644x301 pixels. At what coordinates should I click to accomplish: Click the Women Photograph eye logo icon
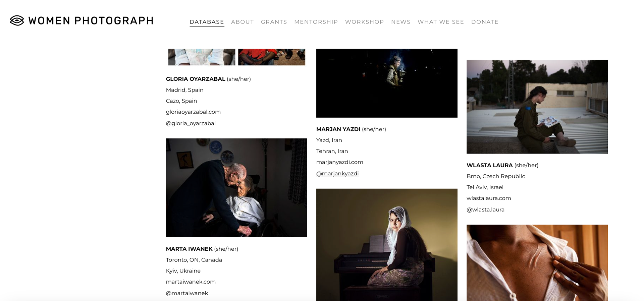click(x=17, y=20)
